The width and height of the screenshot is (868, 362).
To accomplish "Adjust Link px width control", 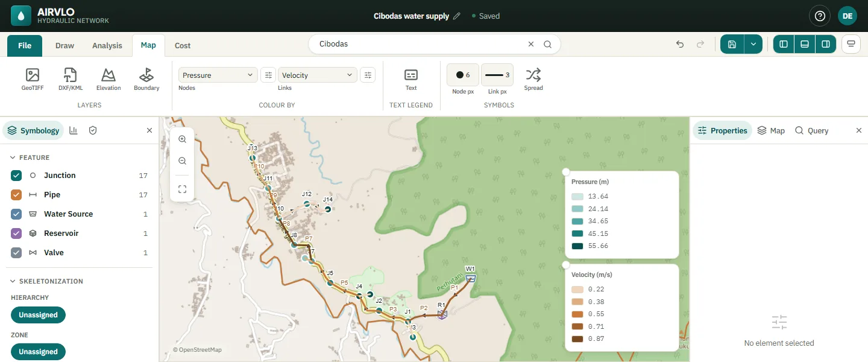I will (497, 75).
